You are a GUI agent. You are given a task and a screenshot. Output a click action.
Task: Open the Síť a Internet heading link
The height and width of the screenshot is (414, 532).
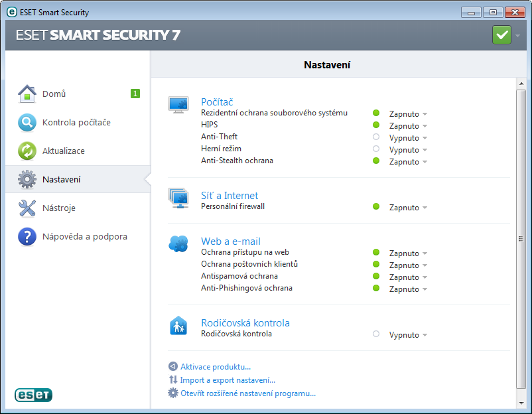(230, 196)
